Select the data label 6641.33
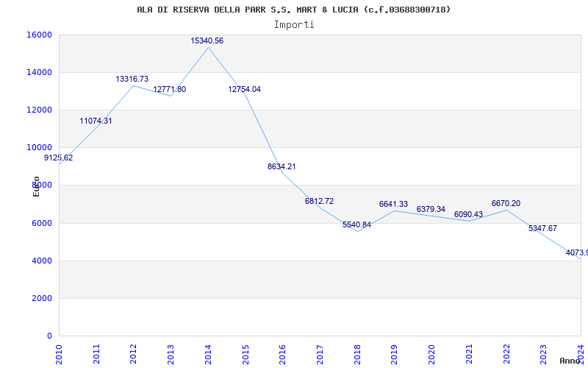The width and height of the screenshot is (588, 368). (393, 204)
